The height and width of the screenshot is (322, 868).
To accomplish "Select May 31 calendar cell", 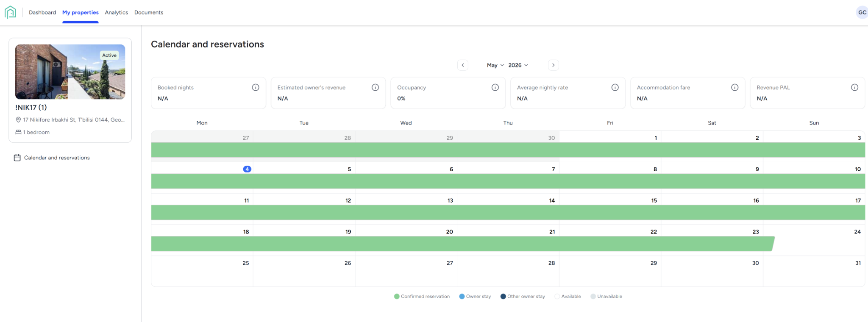I will tap(814, 271).
